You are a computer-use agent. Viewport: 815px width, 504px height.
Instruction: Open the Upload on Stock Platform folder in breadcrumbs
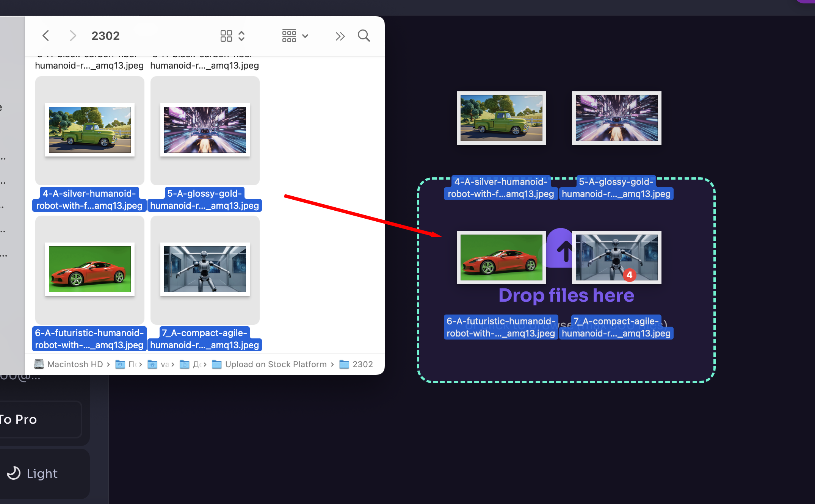[276, 364]
